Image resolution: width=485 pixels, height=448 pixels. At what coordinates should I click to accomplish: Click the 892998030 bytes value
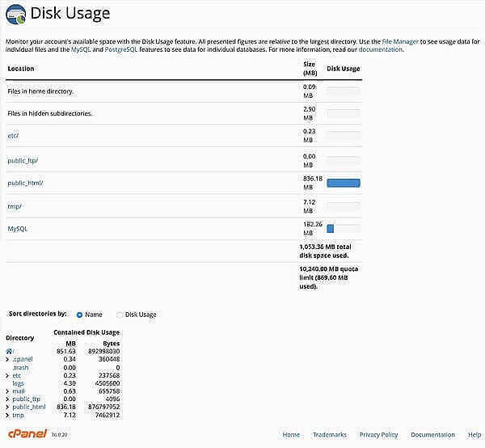pyautogui.click(x=104, y=351)
